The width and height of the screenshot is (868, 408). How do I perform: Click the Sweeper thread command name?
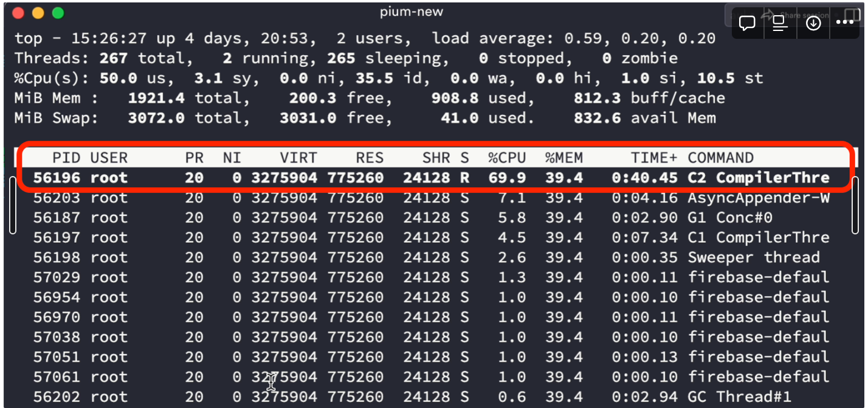pyautogui.click(x=754, y=257)
